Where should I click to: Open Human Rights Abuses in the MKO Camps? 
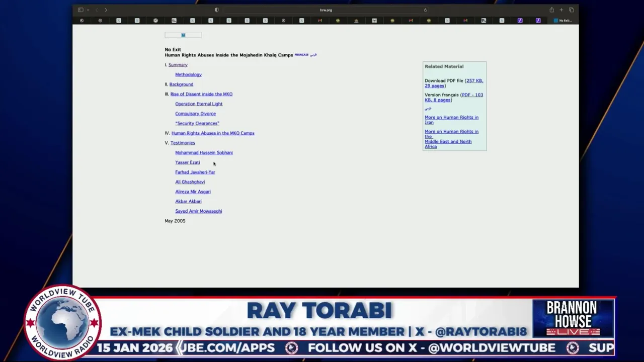click(x=213, y=133)
